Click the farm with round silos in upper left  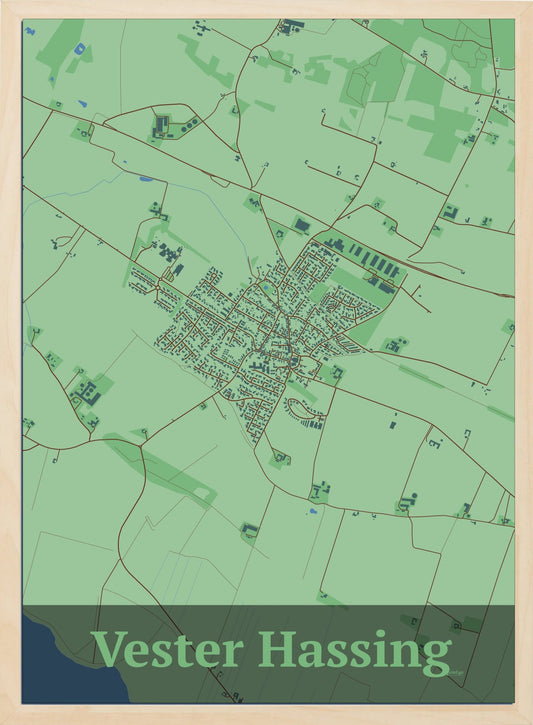point(175,126)
